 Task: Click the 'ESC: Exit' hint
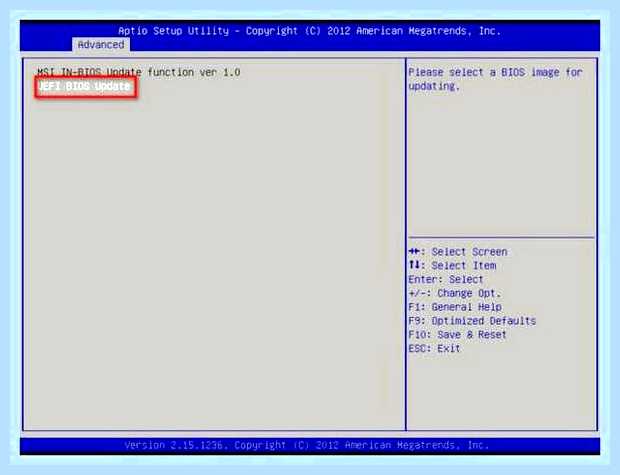pyautogui.click(x=434, y=348)
